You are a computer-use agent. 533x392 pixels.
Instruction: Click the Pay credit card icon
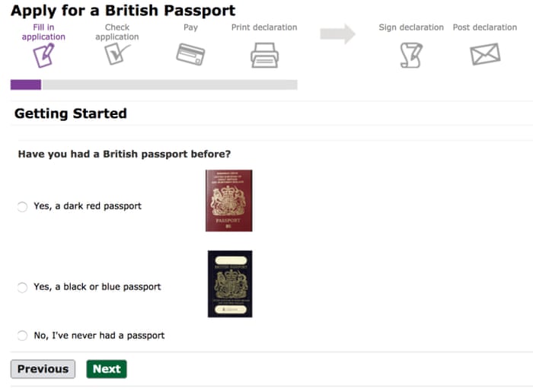pos(190,54)
